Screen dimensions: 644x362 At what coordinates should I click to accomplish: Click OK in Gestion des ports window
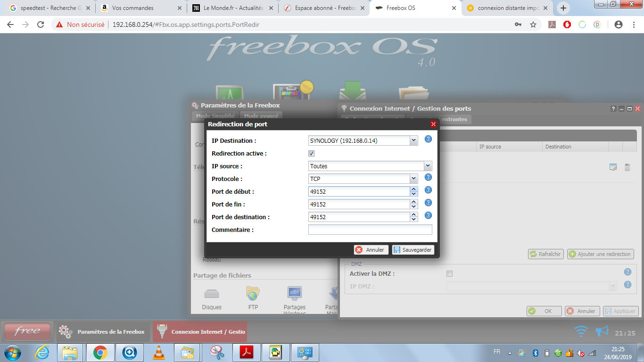pyautogui.click(x=544, y=311)
